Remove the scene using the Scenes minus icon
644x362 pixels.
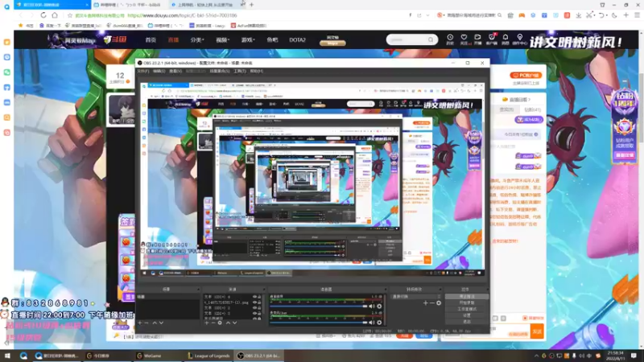click(x=147, y=323)
